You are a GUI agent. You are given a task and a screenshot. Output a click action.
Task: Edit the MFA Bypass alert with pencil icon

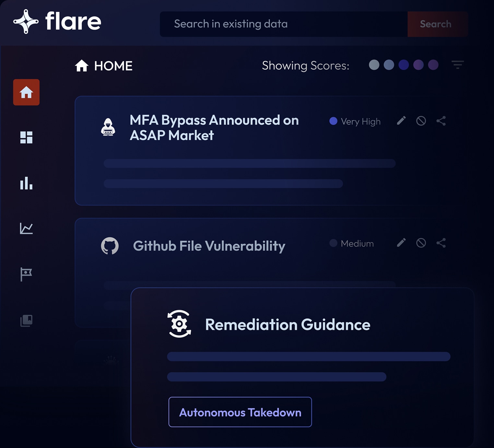pyautogui.click(x=401, y=121)
